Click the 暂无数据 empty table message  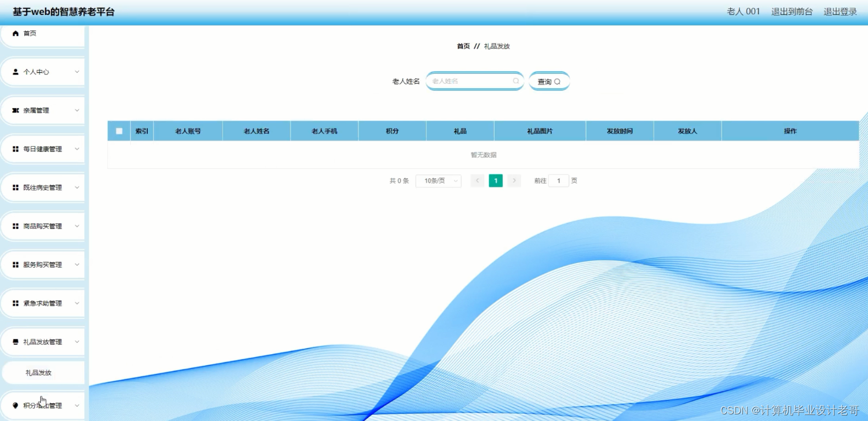484,155
